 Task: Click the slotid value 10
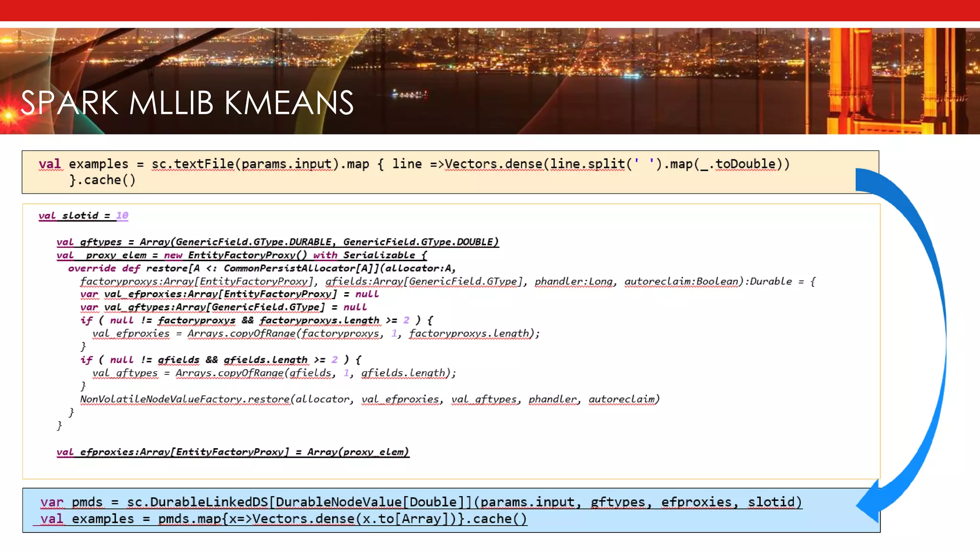click(x=122, y=216)
